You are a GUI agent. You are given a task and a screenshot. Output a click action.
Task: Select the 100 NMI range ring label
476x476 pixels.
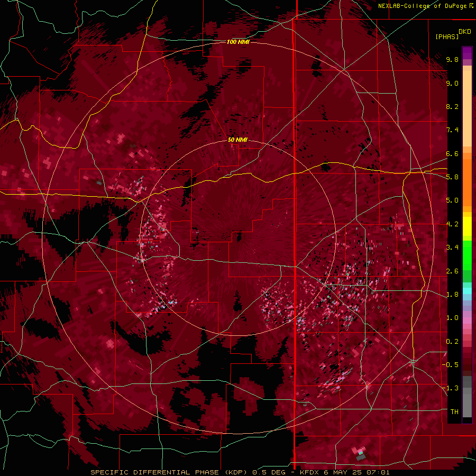[x=238, y=42]
